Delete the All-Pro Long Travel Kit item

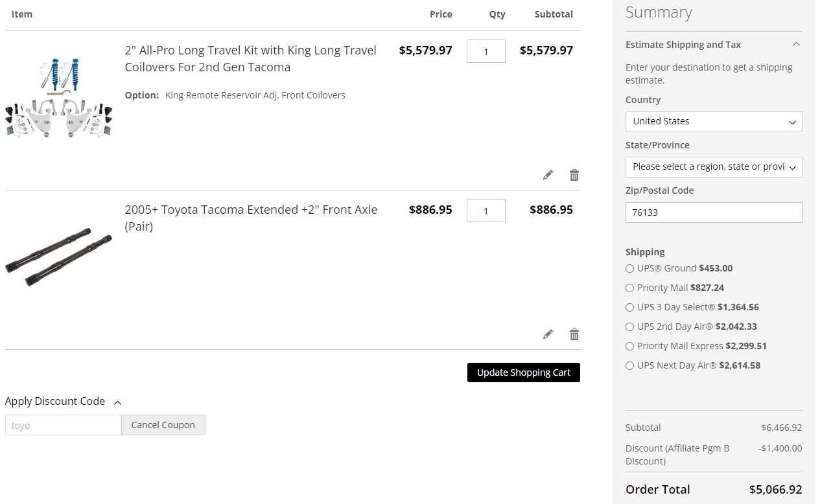[x=574, y=175]
